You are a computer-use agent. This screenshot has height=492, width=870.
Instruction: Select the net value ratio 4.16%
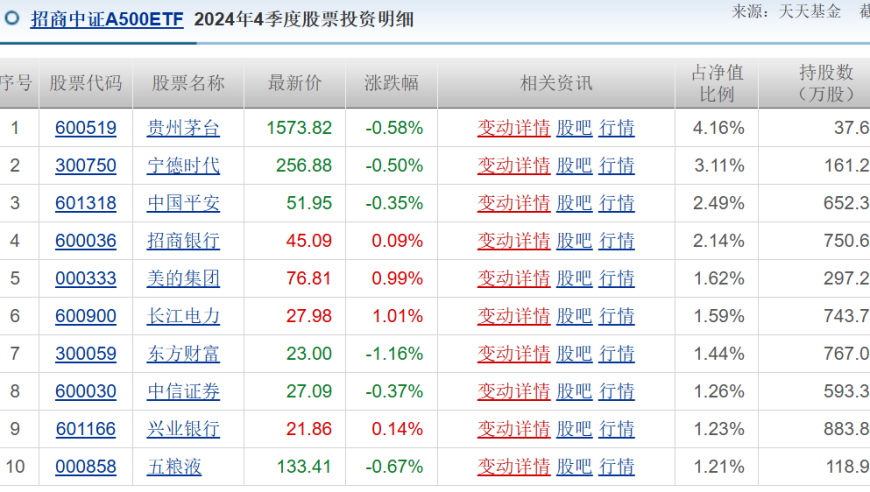pyautogui.click(x=719, y=128)
